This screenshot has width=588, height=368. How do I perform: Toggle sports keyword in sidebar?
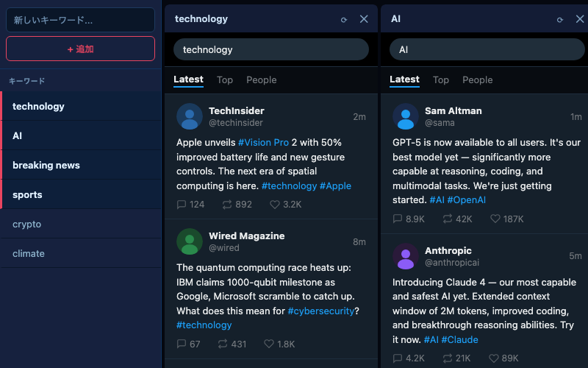(x=81, y=194)
